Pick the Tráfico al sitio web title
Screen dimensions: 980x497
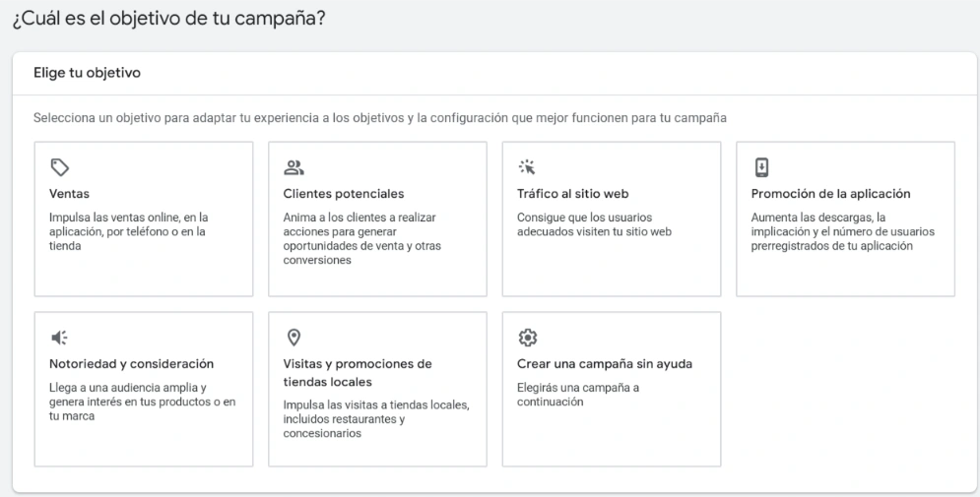572,194
